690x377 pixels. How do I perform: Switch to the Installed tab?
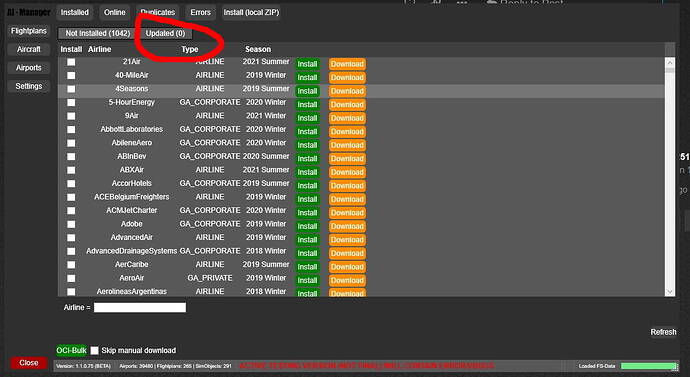click(x=74, y=12)
